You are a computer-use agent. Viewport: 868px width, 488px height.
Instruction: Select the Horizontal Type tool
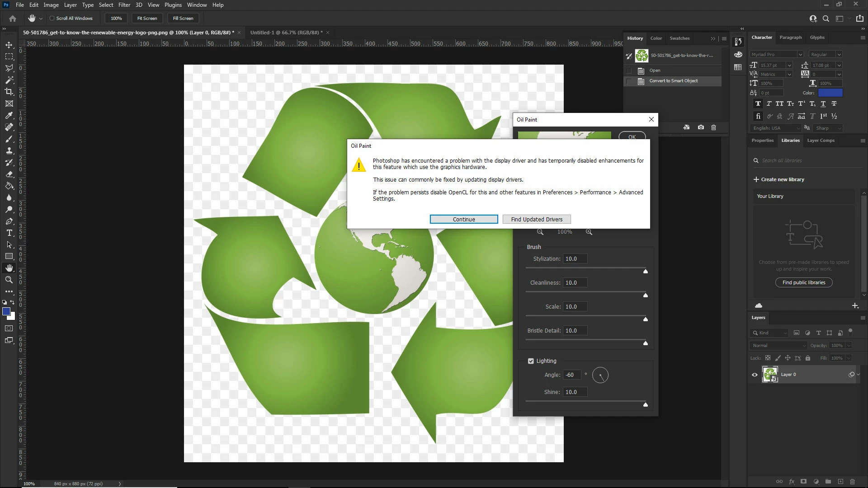pos(9,233)
